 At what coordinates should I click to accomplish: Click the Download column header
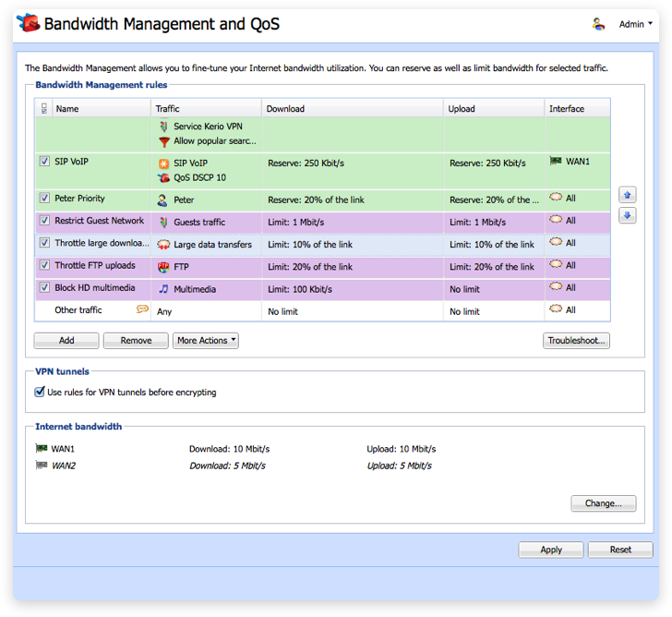pyautogui.click(x=351, y=109)
